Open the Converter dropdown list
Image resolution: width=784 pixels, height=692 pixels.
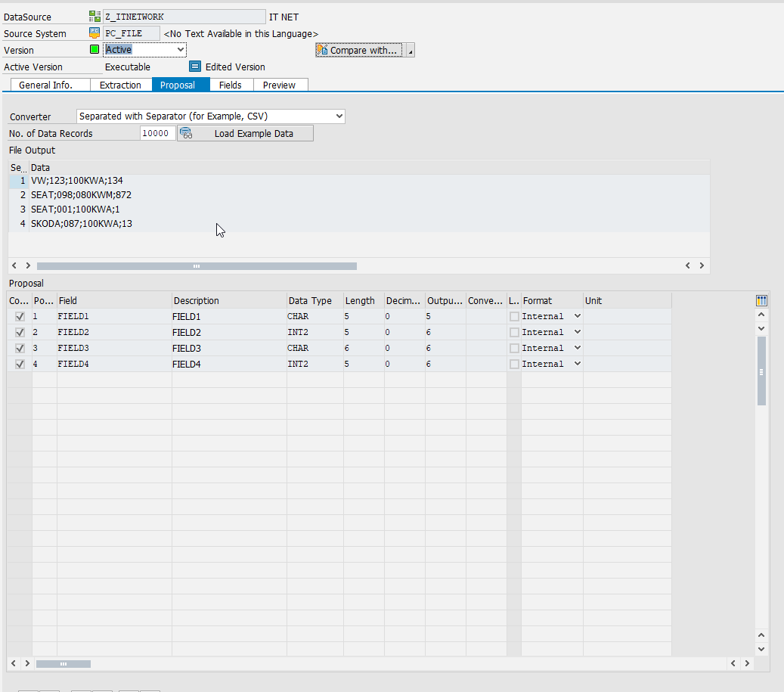coord(339,116)
